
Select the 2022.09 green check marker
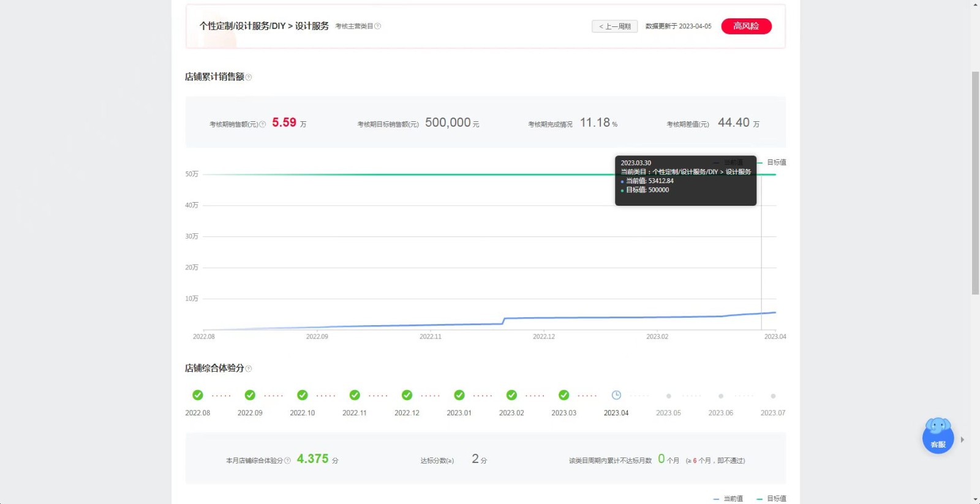coord(250,395)
